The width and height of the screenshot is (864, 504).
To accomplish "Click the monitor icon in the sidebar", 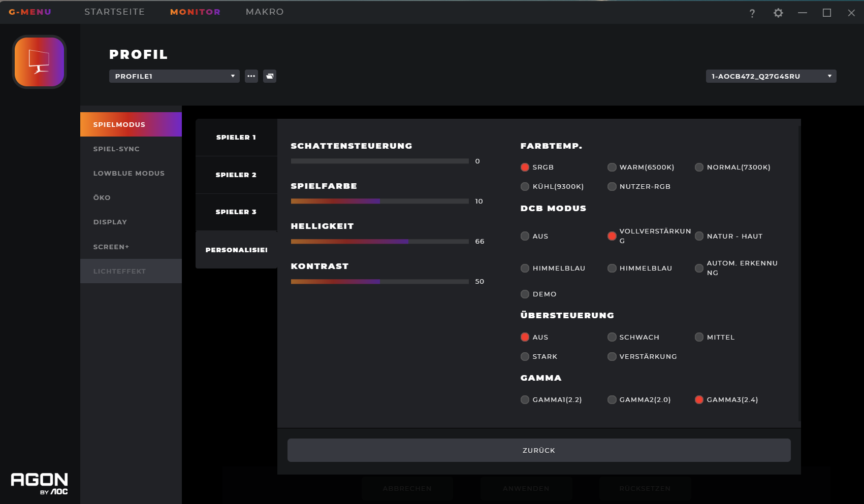I will [x=40, y=62].
